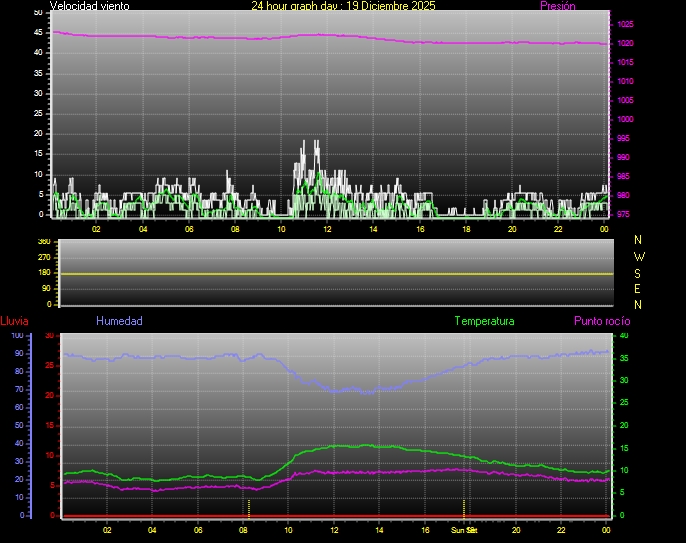Click the 975 pressure axis value

click(x=624, y=214)
